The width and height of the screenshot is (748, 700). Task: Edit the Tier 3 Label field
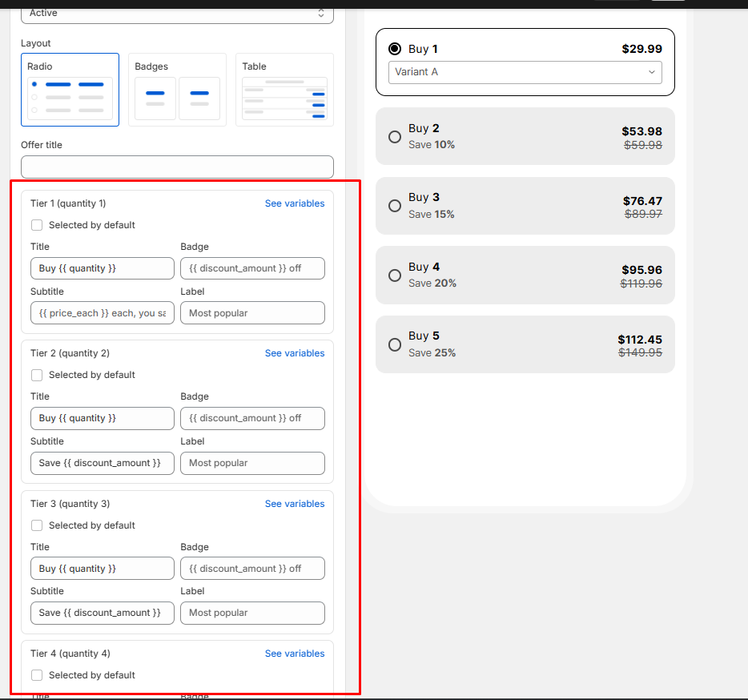(252, 613)
